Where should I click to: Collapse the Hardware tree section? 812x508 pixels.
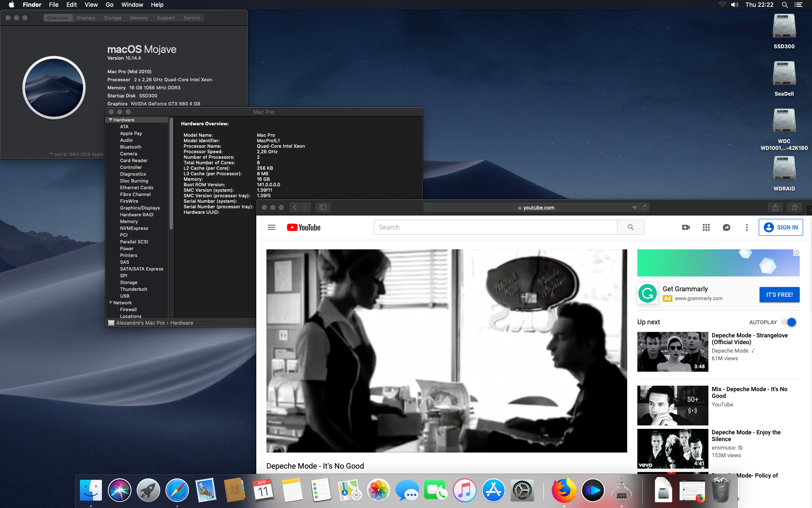click(x=110, y=120)
